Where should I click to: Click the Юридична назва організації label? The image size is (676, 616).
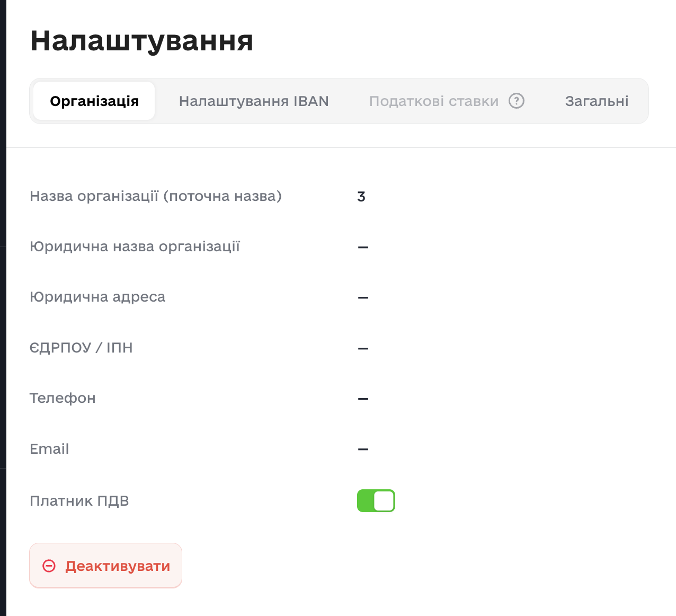coord(135,247)
